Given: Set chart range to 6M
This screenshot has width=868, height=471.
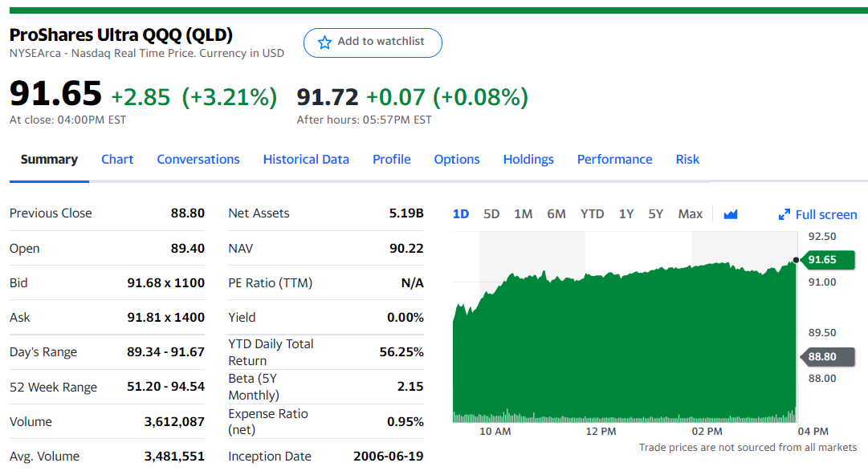Looking at the screenshot, I should click(556, 214).
